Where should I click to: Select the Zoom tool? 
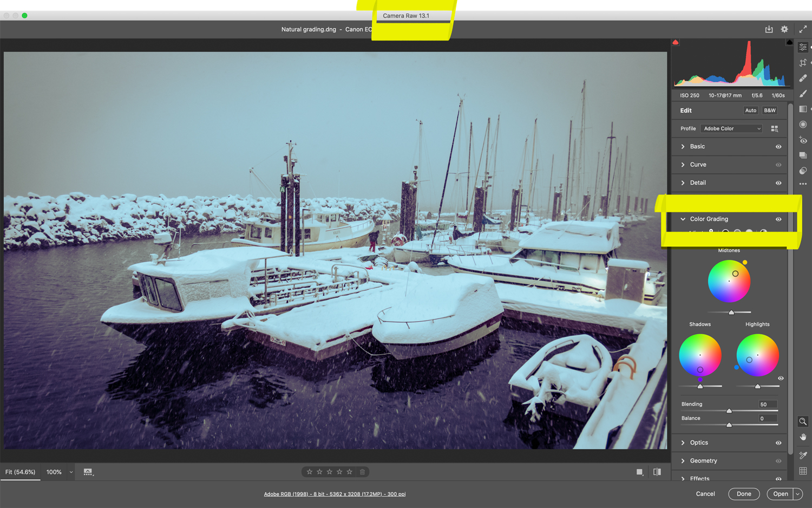click(803, 421)
